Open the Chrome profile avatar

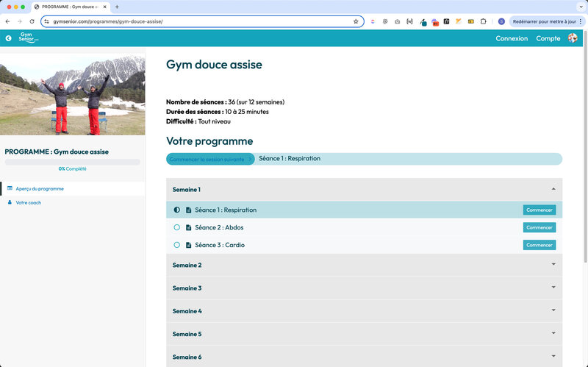(501, 21)
